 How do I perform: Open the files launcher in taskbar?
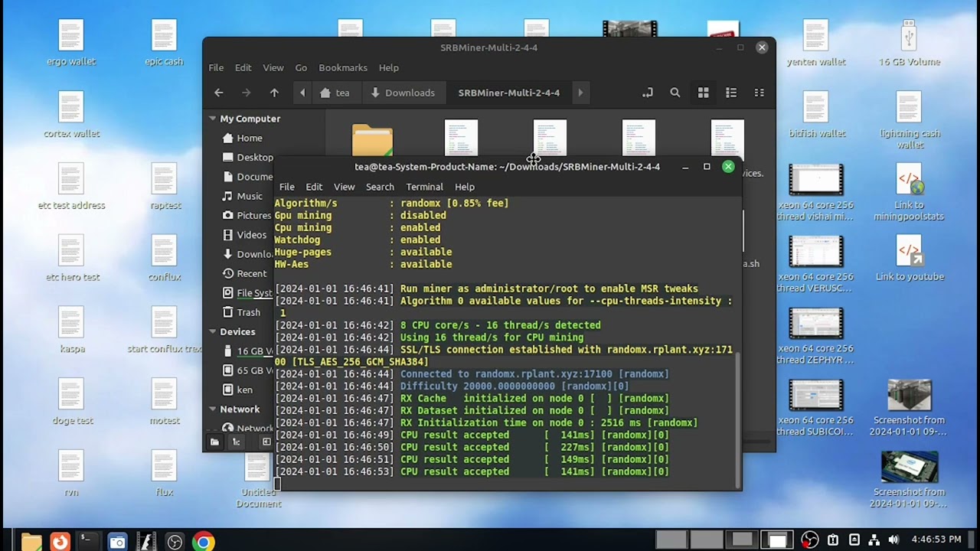click(x=31, y=542)
